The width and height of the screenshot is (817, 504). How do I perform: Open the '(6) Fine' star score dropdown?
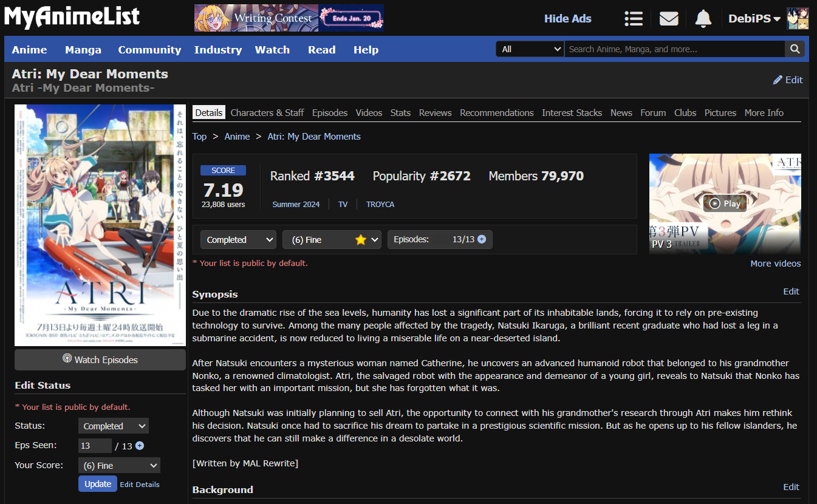pos(332,240)
